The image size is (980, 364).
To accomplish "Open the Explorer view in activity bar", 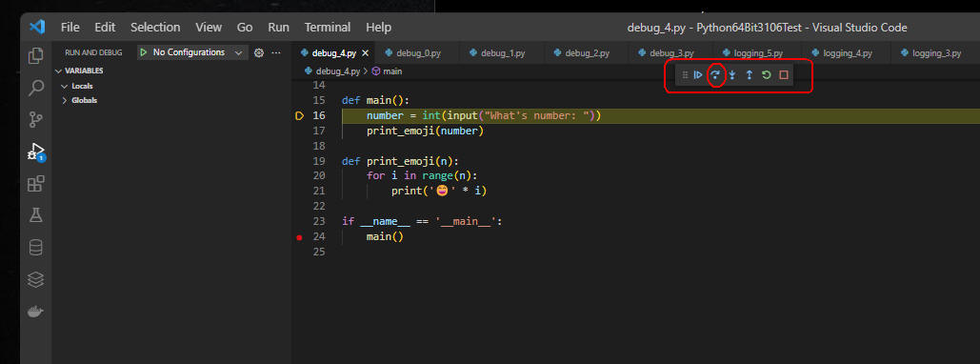I will tap(36, 55).
